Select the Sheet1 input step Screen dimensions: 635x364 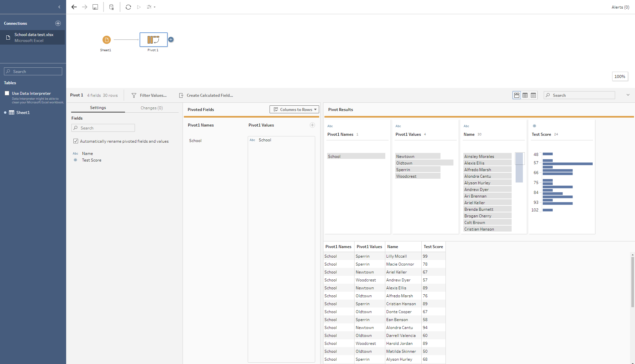point(106,40)
